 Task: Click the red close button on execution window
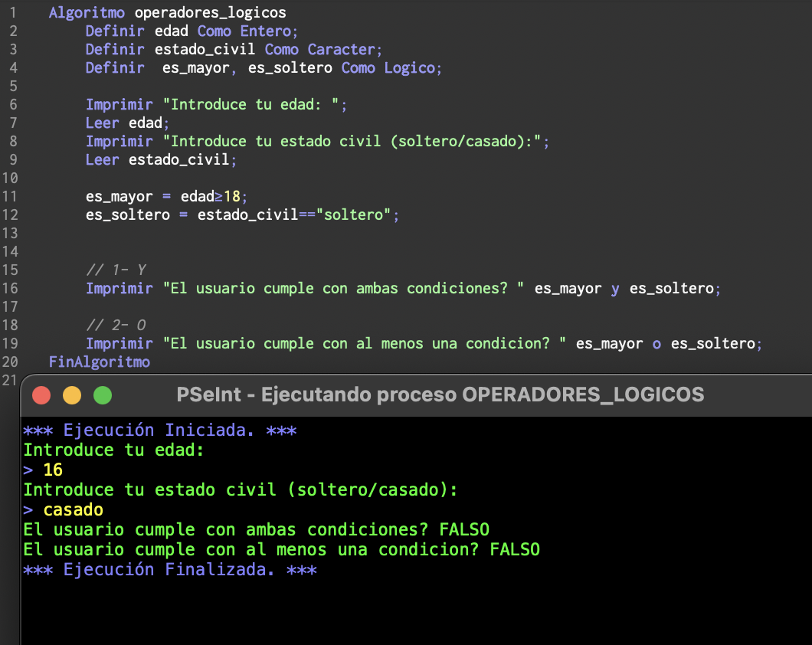[41, 395]
